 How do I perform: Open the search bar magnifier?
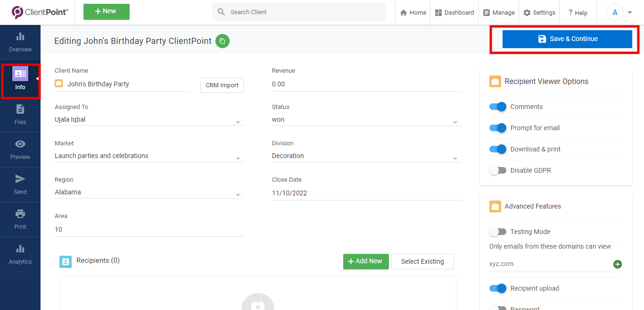[x=221, y=12]
